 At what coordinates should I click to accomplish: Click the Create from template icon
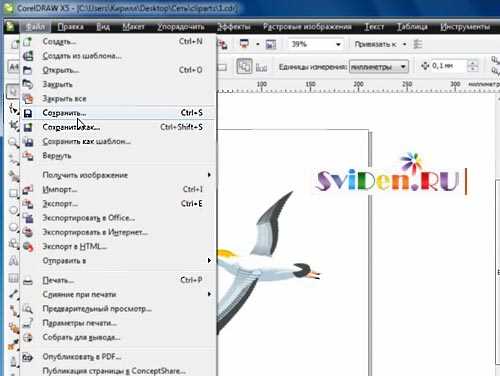pyautogui.click(x=28, y=56)
